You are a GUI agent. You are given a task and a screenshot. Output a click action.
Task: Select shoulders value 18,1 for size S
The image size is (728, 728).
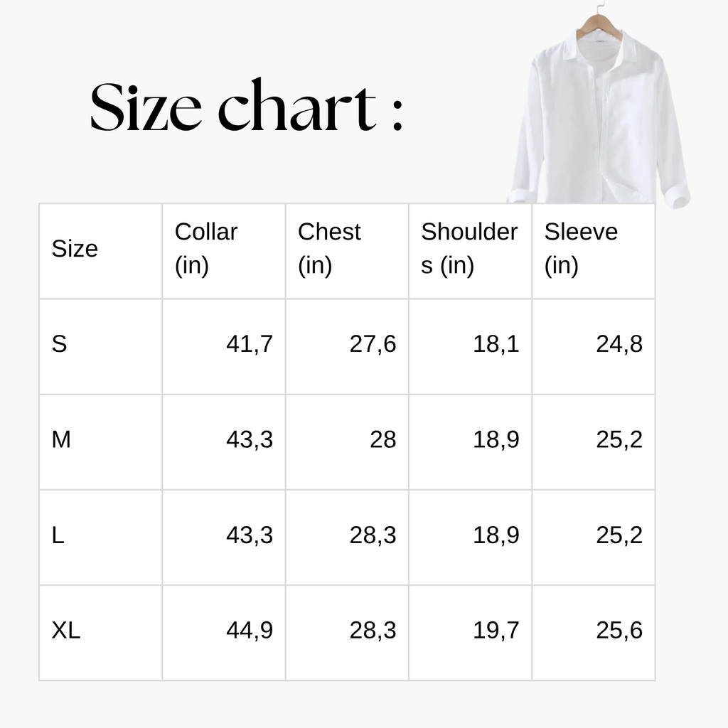tap(496, 345)
